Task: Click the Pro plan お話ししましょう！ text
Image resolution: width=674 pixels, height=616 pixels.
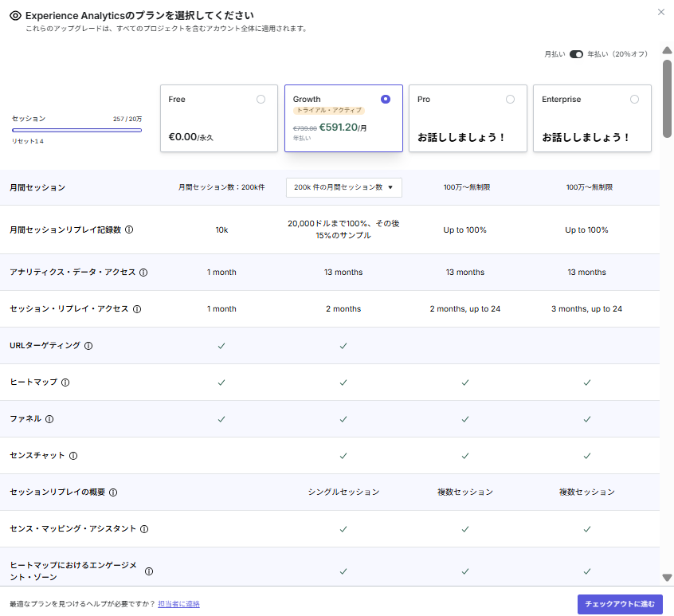Action: pos(460,138)
